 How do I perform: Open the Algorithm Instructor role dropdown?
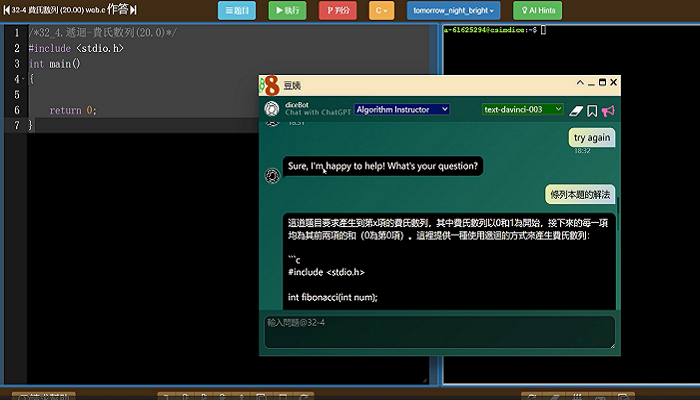point(402,109)
